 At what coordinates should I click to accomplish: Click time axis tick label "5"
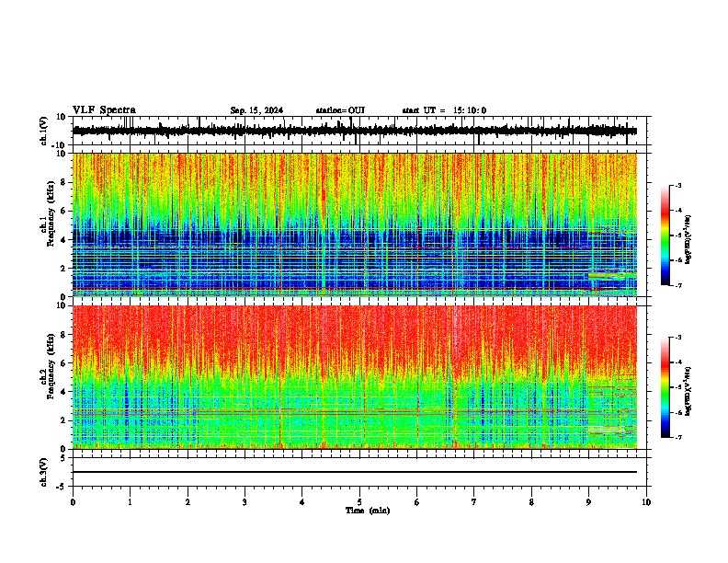359,502
